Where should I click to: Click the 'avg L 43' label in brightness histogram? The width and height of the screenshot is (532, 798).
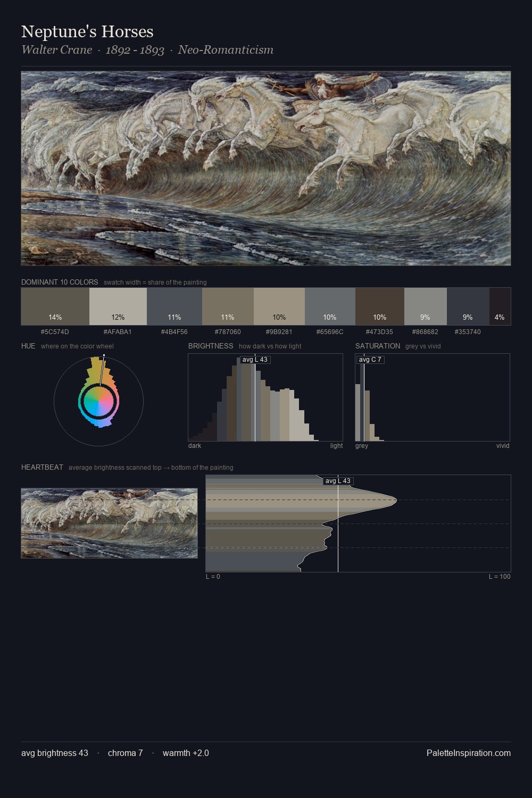coord(255,360)
